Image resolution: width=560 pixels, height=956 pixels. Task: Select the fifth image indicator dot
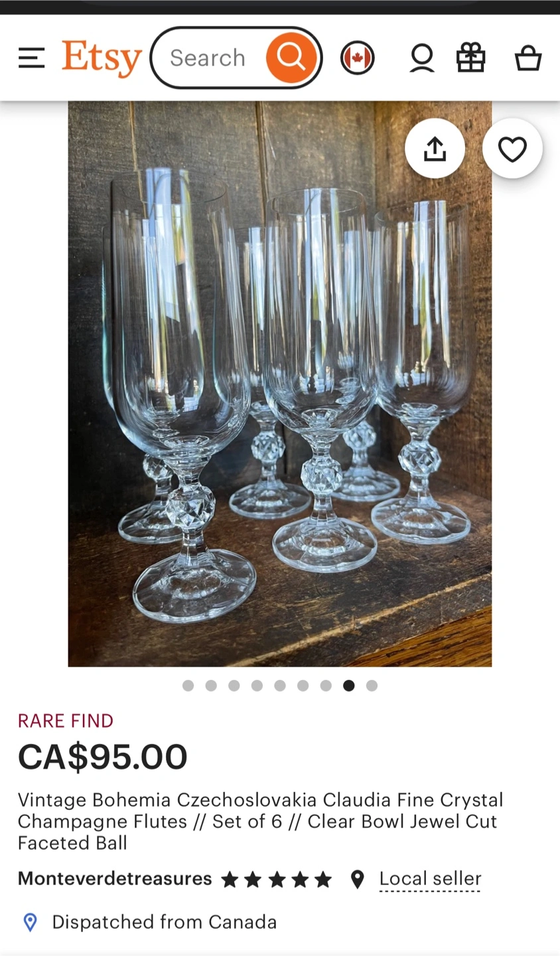click(280, 686)
